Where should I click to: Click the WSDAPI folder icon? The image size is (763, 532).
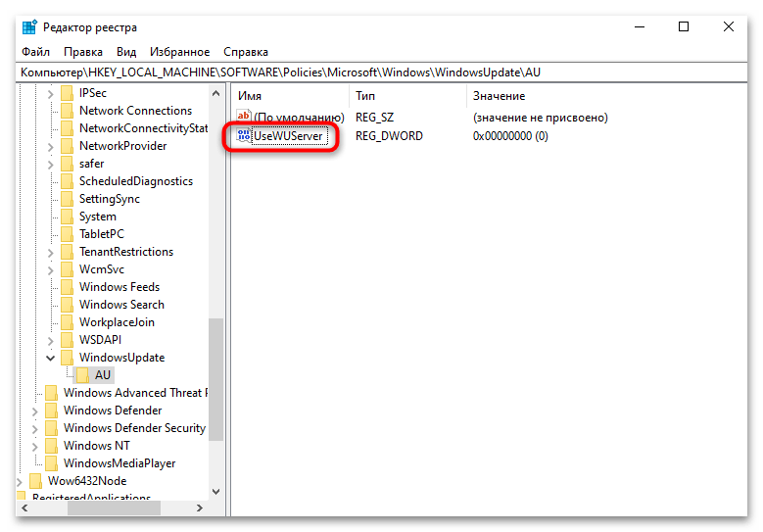pyautogui.click(x=68, y=340)
